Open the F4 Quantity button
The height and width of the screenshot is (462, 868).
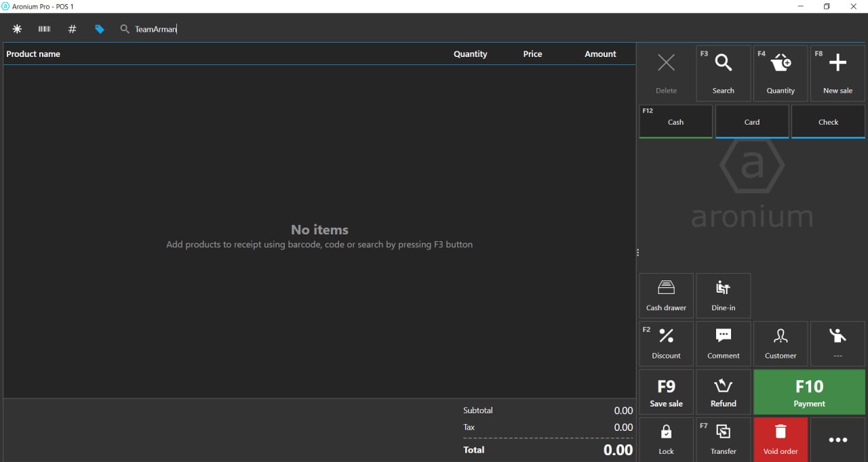(781, 73)
